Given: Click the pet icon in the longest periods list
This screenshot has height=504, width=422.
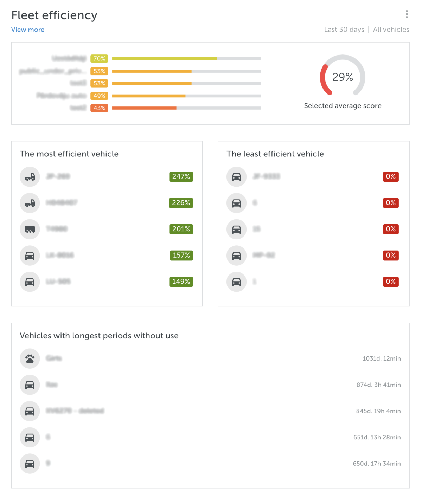Looking at the screenshot, I should tap(30, 358).
